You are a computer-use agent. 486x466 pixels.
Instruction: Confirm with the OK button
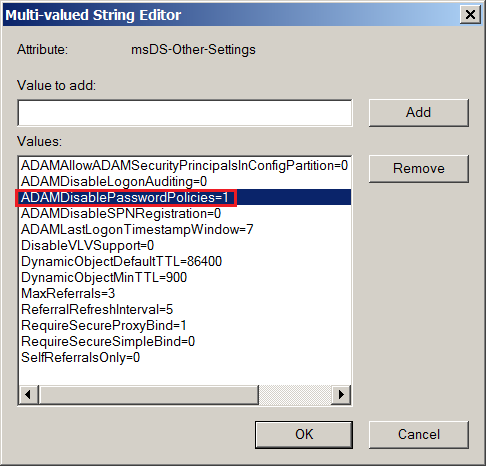pyautogui.click(x=304, y=435)
